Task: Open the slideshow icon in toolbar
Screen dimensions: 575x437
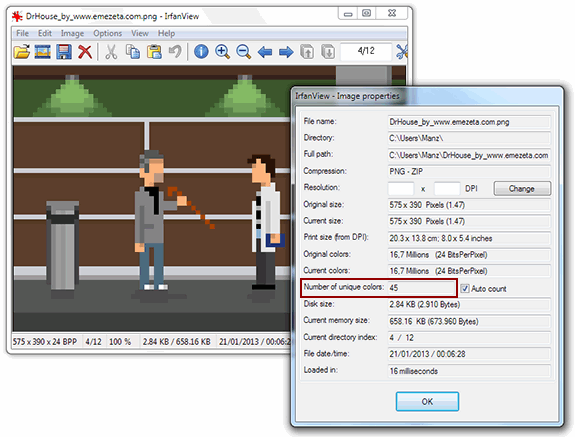Action: pyautogui.click(x=43, y=52)
